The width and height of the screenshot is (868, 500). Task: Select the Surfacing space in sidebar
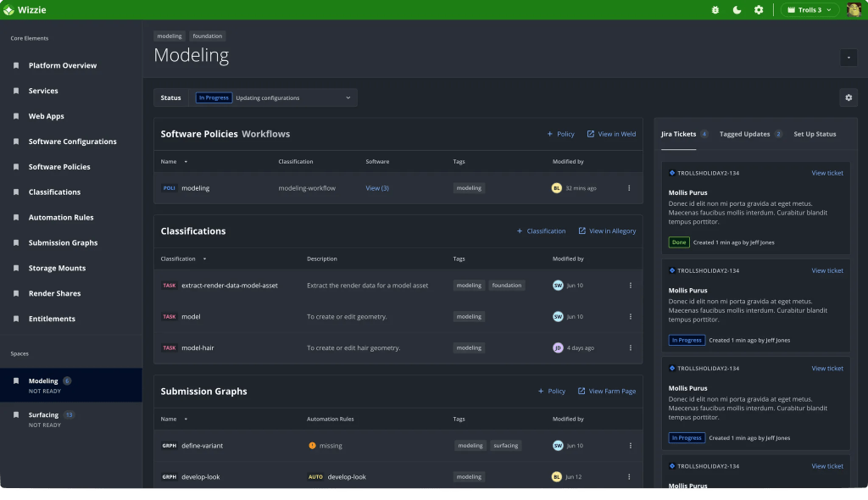pos(43,415)
